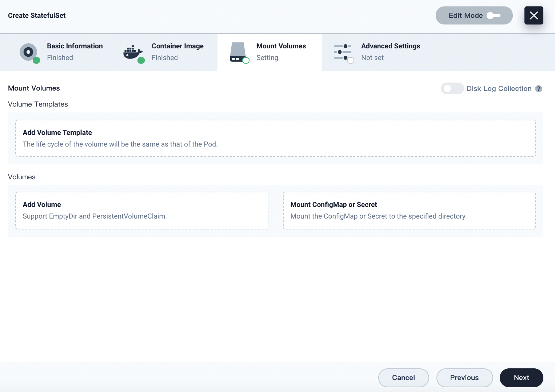Go to Basic Information tab
This screenshot has height=392, width=555.
60,52
